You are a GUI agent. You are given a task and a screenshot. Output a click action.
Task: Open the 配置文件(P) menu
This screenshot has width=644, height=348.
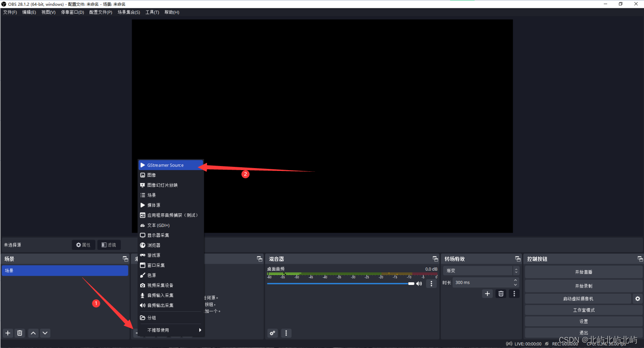click(x=101, y=12)
